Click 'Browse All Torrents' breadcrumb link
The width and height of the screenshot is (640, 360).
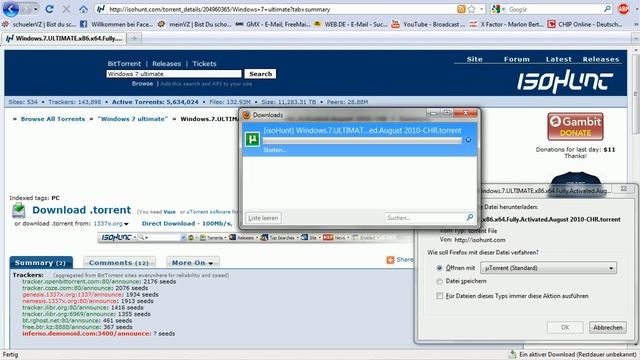point(53,119)
